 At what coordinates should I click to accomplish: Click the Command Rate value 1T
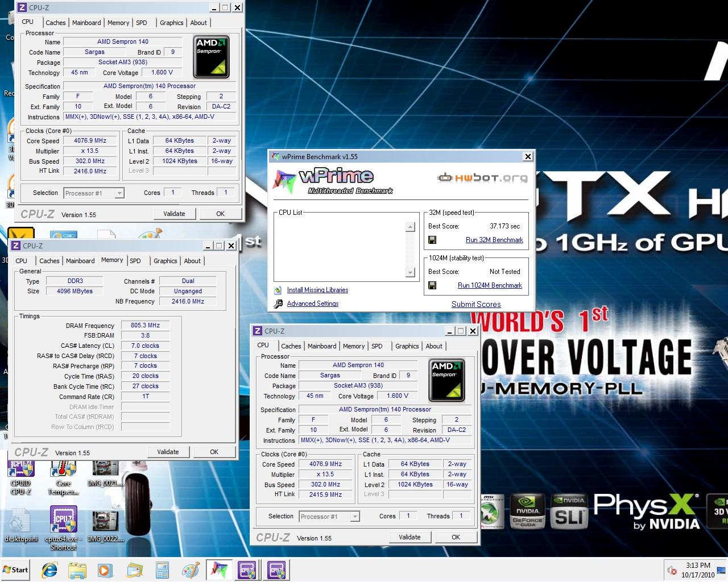145,396
